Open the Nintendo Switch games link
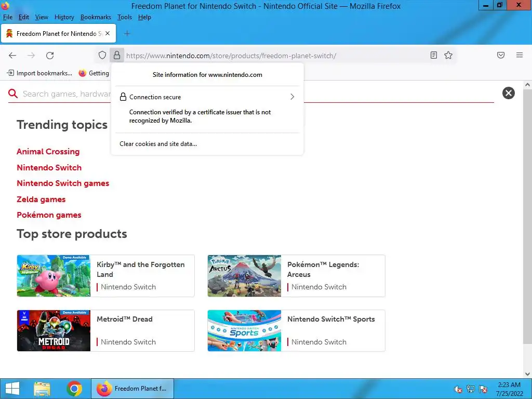 click(x=63, y=183)
